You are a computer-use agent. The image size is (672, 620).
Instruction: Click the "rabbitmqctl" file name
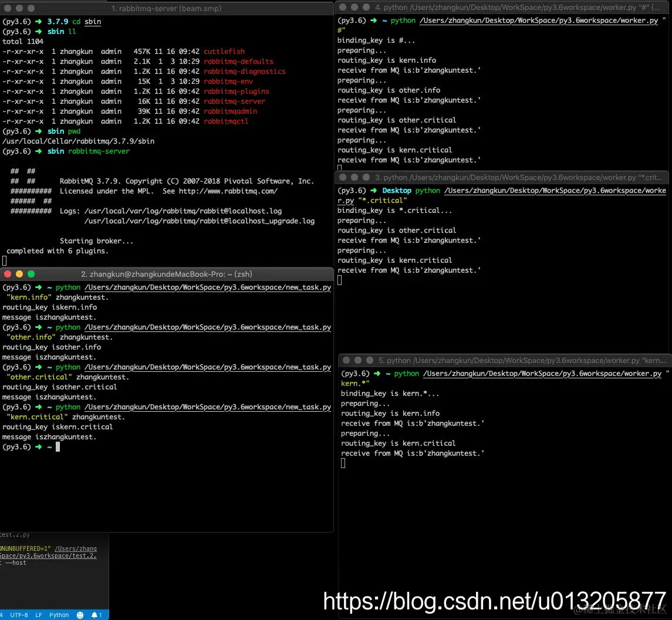pyautogui.click(x=226, y=121)
